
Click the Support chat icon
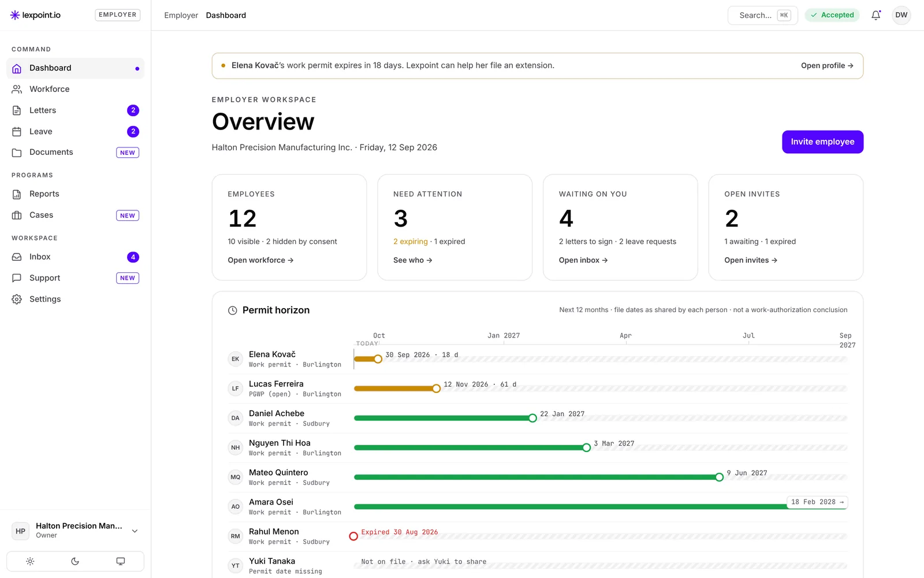click(17, 278)
